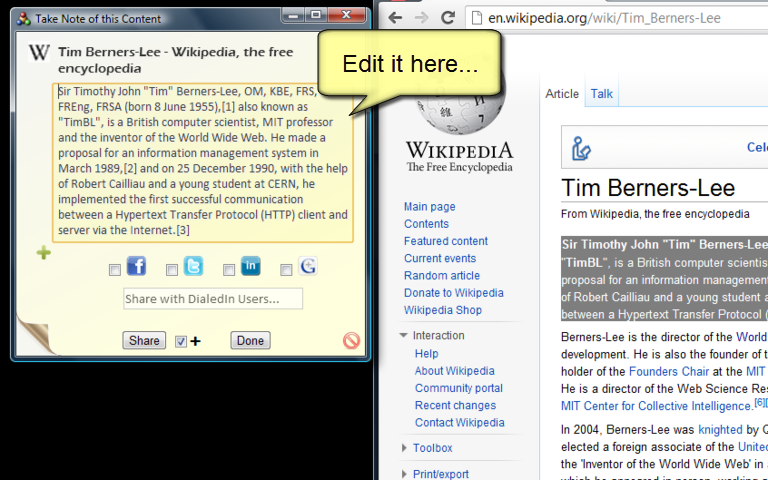Click the highlighted first article paragraph
Image resolution: width=768 pixels, height=480 pixels.
[x=664, y=279]
